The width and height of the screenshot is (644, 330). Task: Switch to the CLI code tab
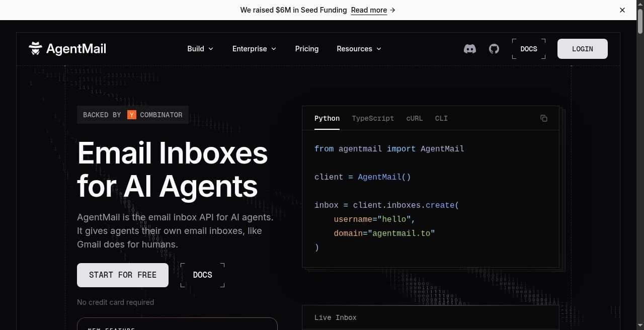click(441, 118)
